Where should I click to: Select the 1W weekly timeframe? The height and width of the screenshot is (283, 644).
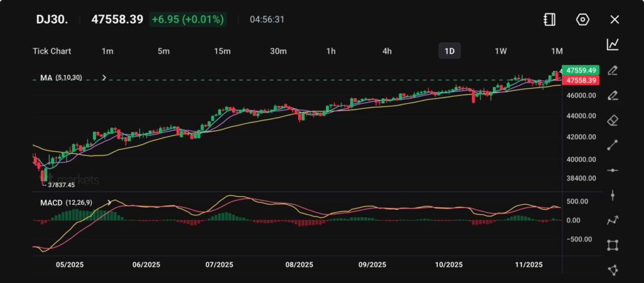pos(501,51)
